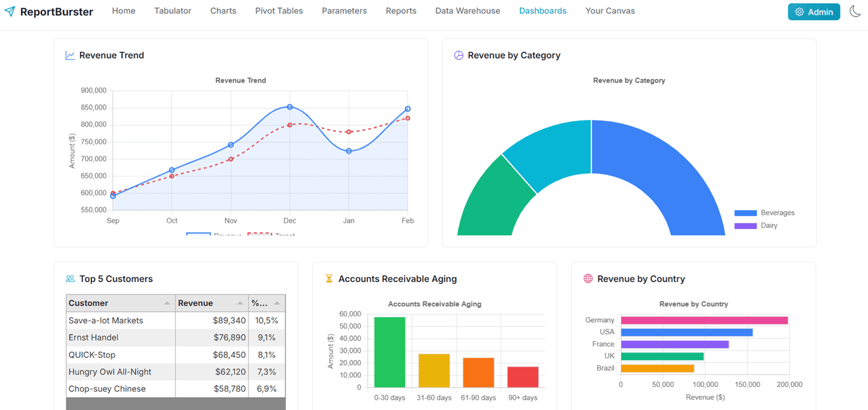Click the moon icon in the top bar

point(855,11)
